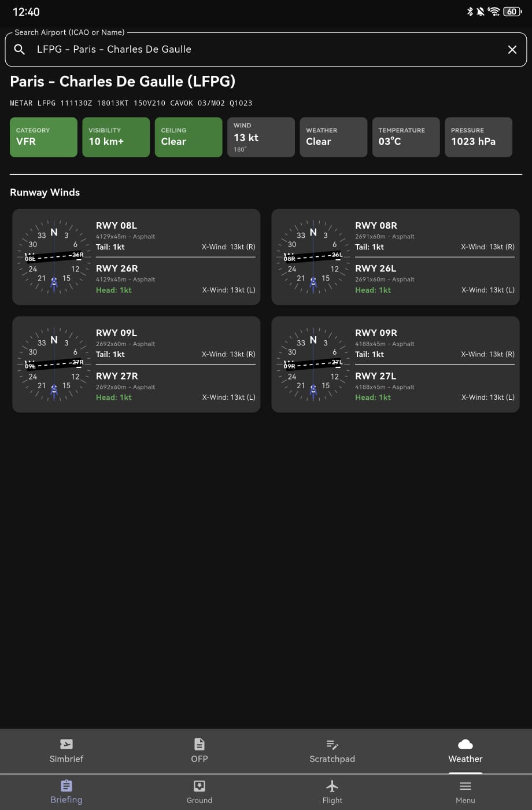
Task: Open the Scratchpad tab
Action: pos(332,751)
